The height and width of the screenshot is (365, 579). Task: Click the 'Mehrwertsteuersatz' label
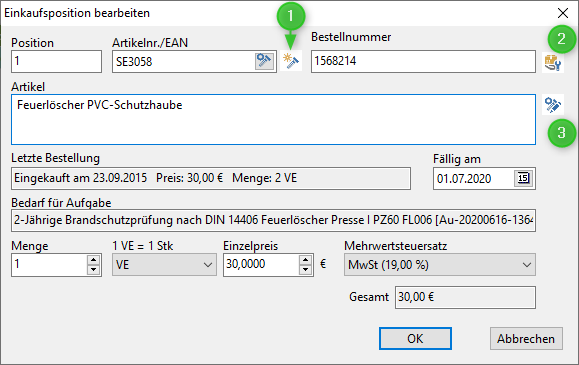[x=395, y=246]
